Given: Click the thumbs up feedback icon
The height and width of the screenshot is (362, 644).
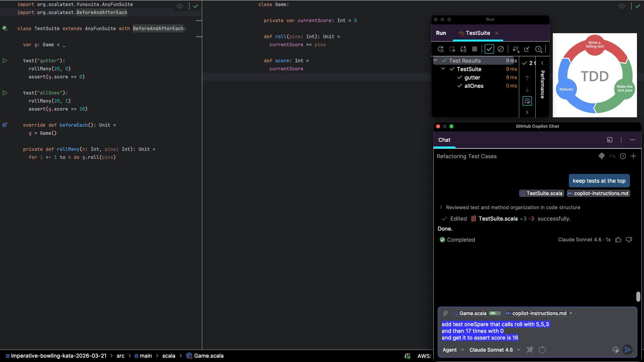Looking at the screenshot, I should 618,240.
